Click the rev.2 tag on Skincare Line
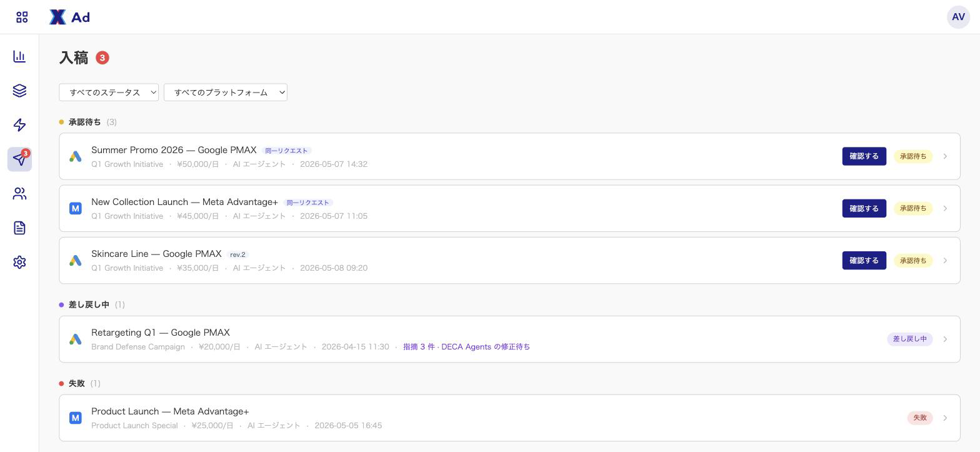Screen dimensions: 980x452 coord(237,254)
